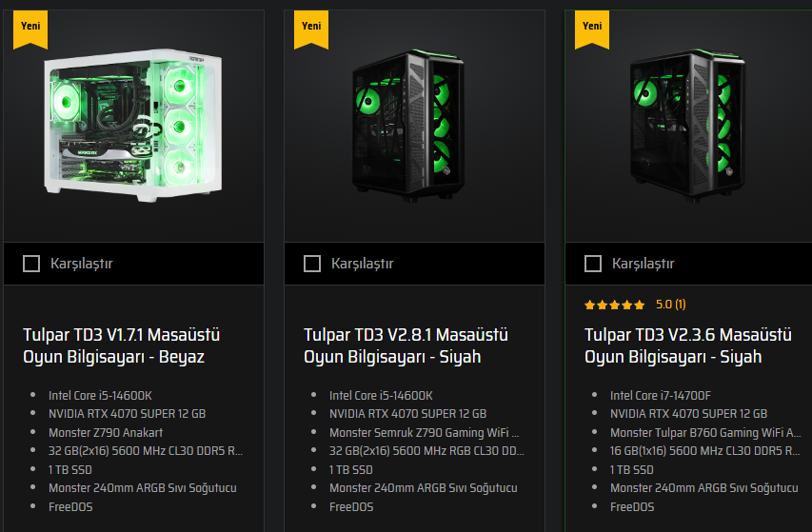Click the Yeni badge on the TD3 V2.8.1 card

tap(311, 30)
